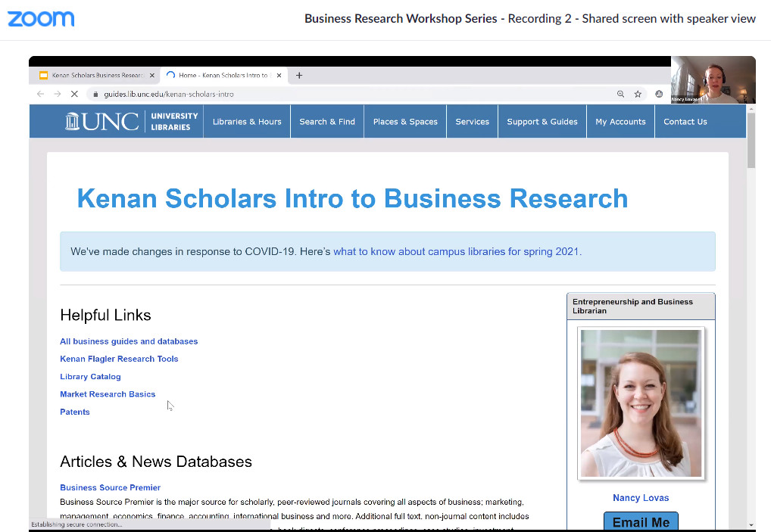Open Search & Find menu
Image resolution: width=771 pixels, height=532 pixels.
pos(327,121)
